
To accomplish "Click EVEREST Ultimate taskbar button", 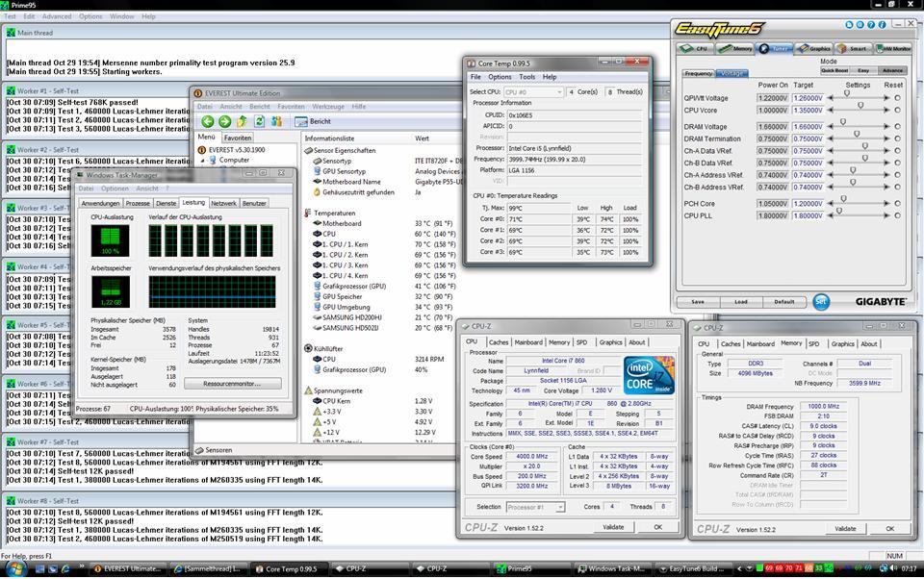I will point(127,569).
